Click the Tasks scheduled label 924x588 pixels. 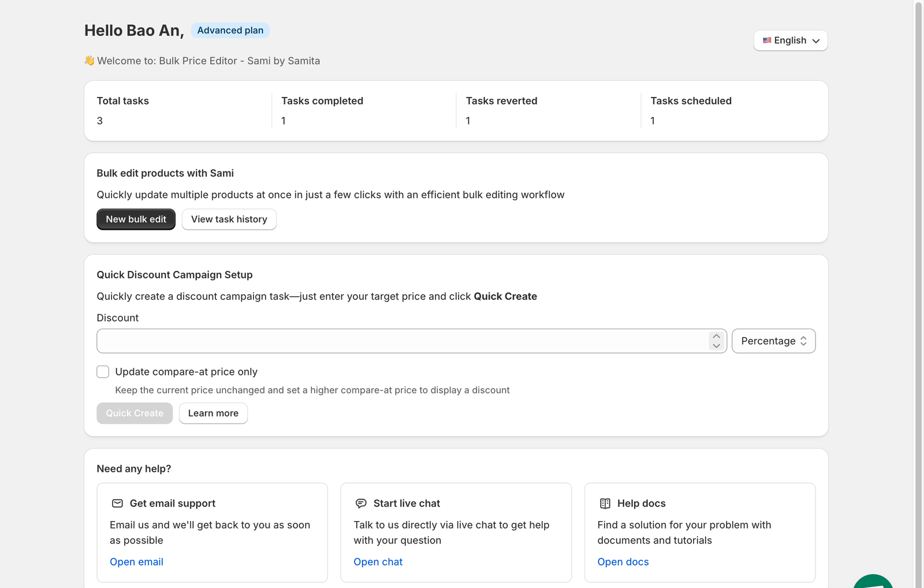coord(691,101)
